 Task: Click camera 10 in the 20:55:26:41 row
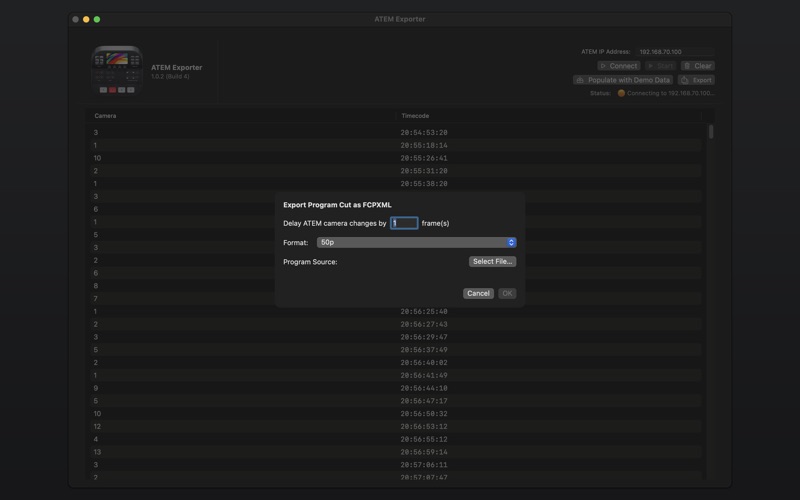[97, 158]
